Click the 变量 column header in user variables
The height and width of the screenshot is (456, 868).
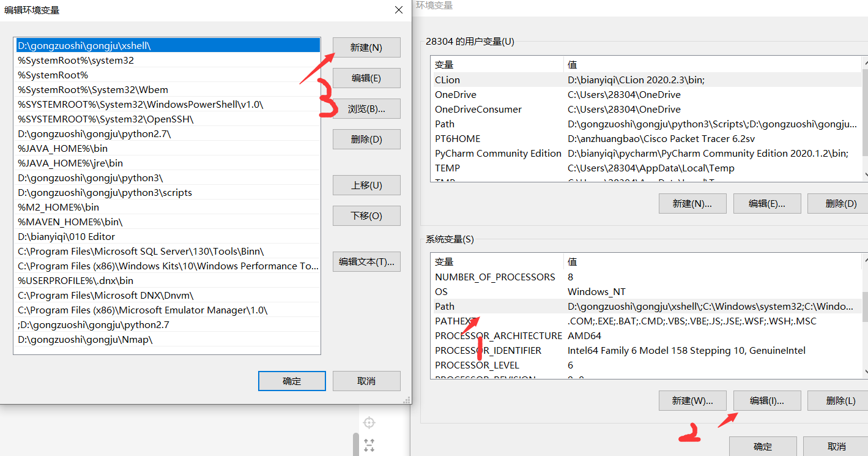click(497, 64)
